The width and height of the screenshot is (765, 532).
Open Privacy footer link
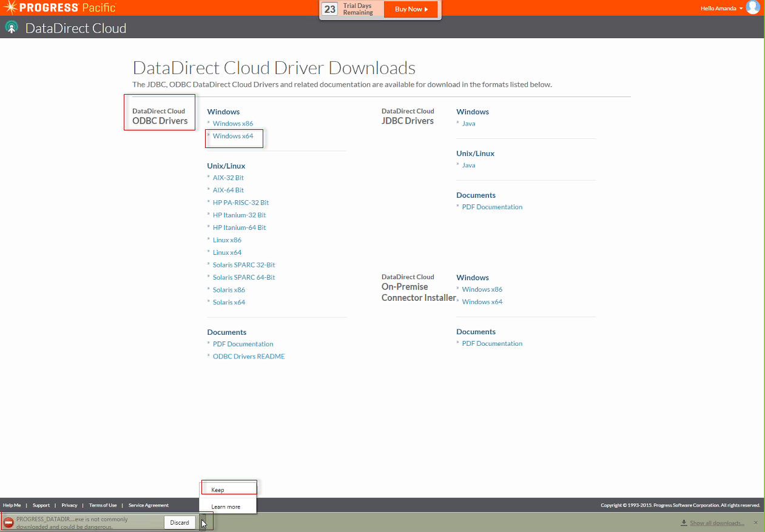[x=69, y=505]
